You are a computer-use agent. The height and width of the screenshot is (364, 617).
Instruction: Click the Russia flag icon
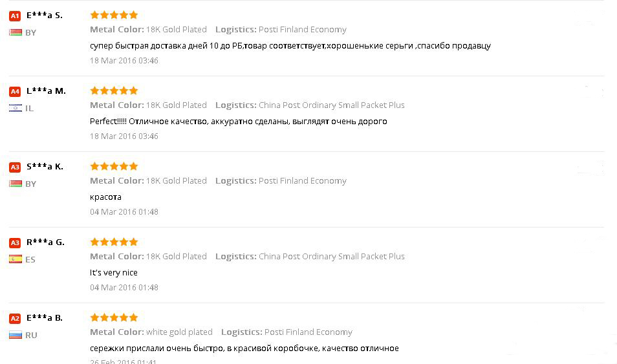(16, 335)
